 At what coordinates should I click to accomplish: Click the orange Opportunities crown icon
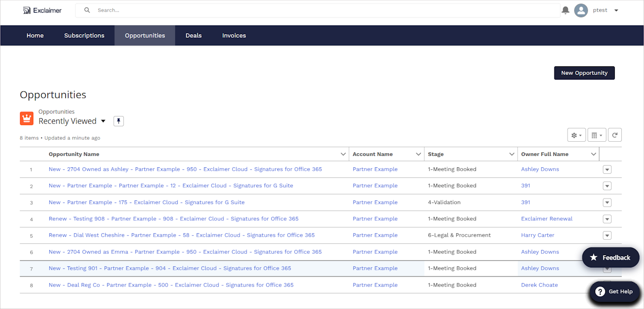coord(27,119)
